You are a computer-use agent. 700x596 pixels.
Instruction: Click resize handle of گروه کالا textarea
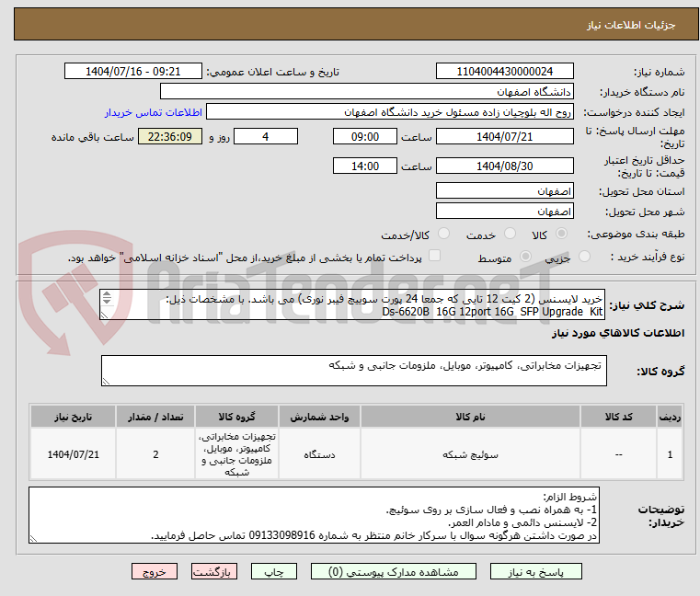[106, 381]
